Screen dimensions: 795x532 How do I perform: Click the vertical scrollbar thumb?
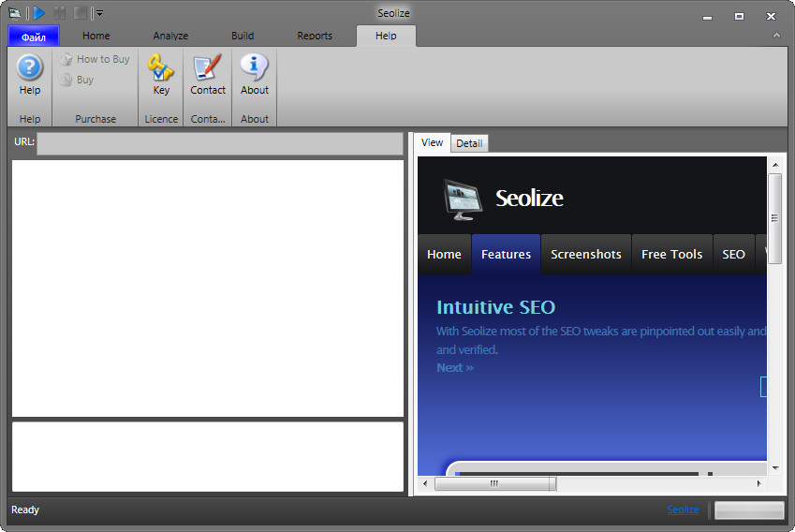point(774,218)
